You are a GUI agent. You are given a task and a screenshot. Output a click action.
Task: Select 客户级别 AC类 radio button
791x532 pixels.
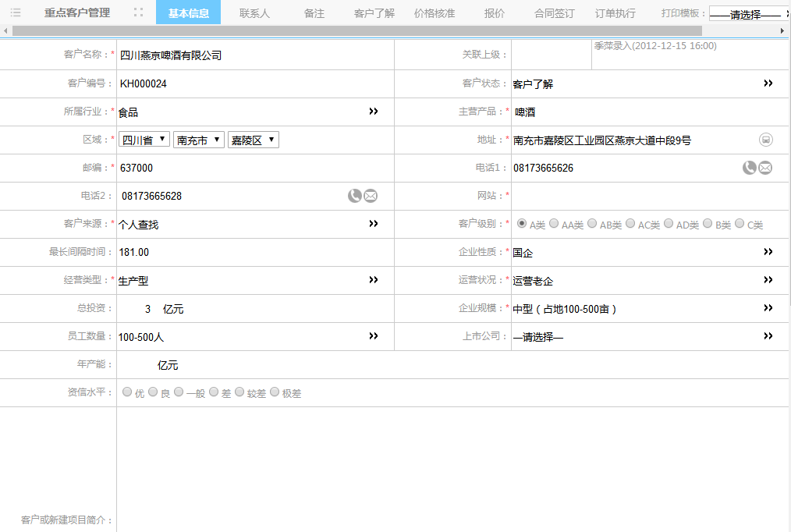[x=630, y=223]
